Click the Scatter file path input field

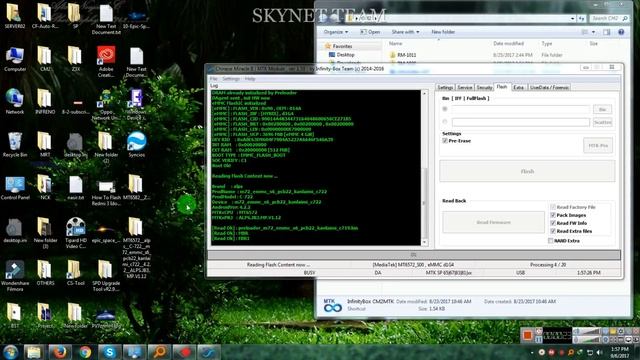(520, 122)
